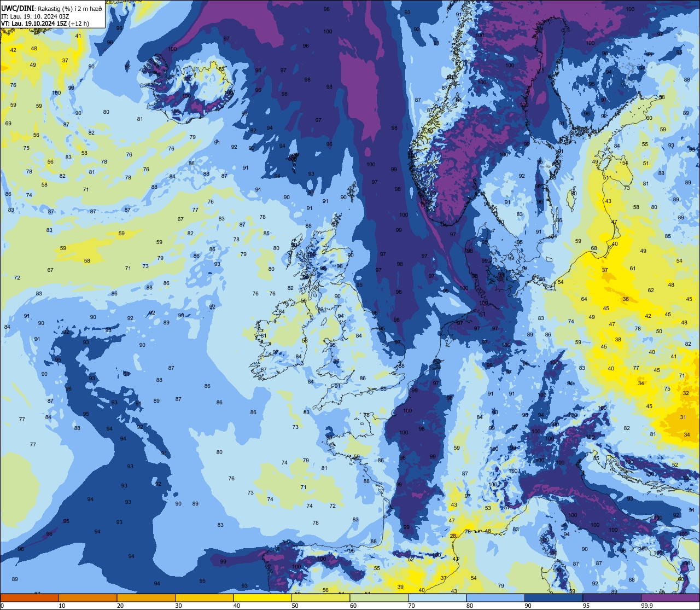Image resolution: width=700 pixels, height=610 pixels.
Task: Click the humidity value '68' near the Baltic coast
Action: click(594, 248)
